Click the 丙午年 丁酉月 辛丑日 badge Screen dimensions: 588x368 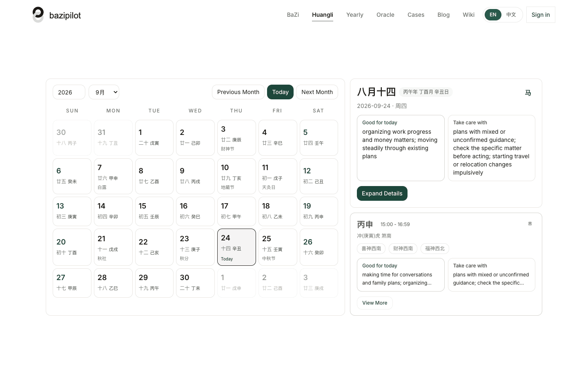click(426, 92)
